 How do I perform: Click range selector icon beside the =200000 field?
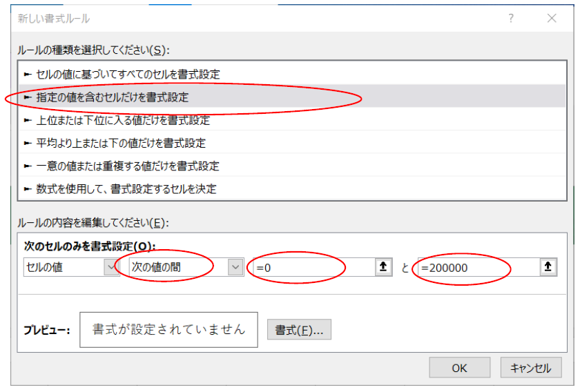point(549,267)
